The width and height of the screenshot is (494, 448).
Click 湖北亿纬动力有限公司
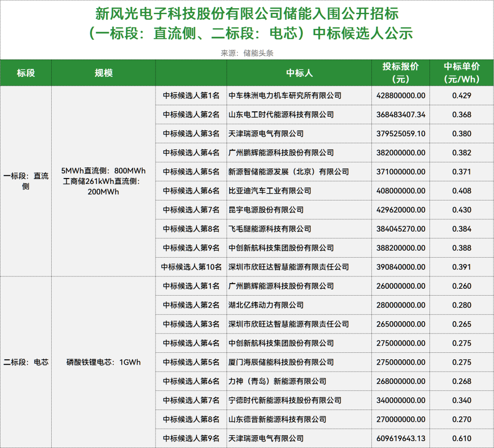pyautogui.click(x=266, y=305)
